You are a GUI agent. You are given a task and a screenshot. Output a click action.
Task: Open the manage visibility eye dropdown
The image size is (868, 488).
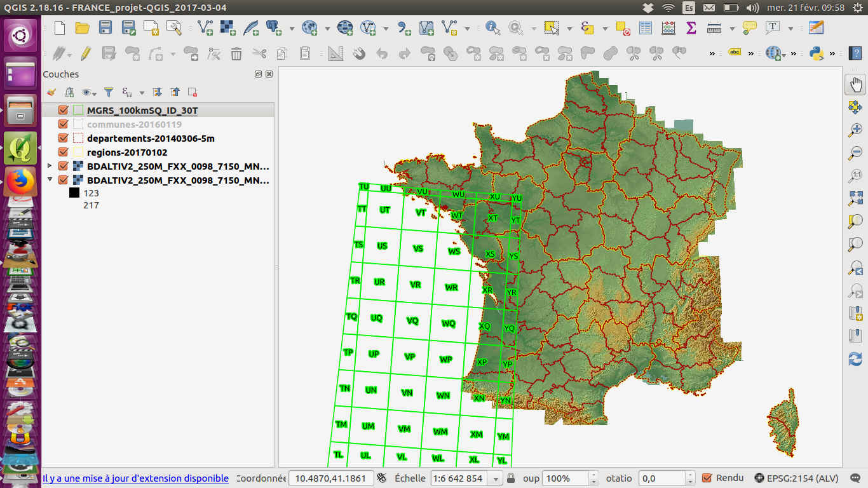pyautogui.click(x=90, y=92)
